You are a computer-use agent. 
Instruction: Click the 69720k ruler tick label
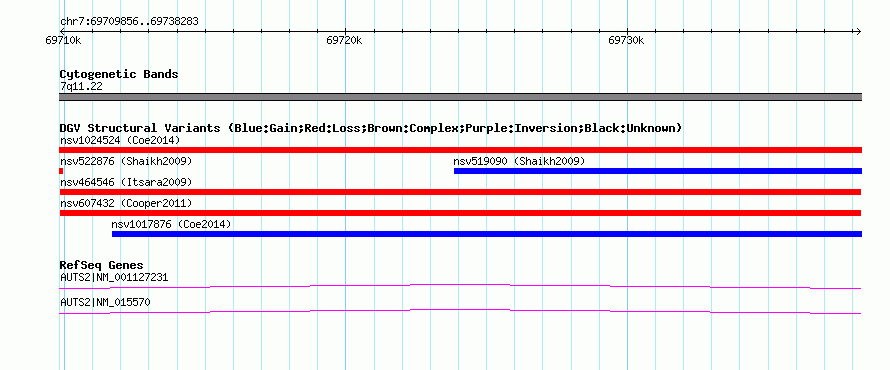tap(344, 40)
